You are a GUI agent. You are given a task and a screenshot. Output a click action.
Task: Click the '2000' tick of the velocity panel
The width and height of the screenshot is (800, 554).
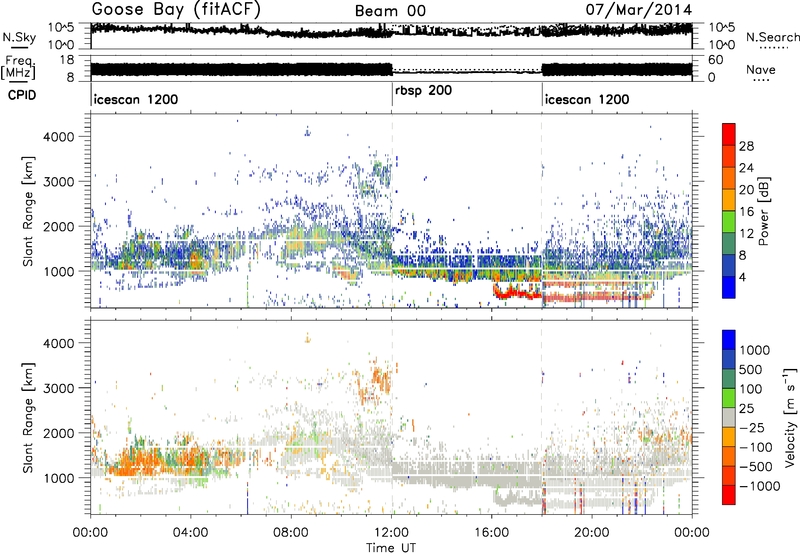coord(58,433)
